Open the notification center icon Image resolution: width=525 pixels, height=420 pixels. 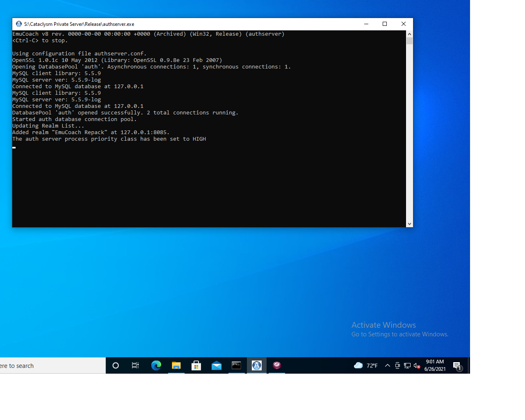tap(458, 365)
